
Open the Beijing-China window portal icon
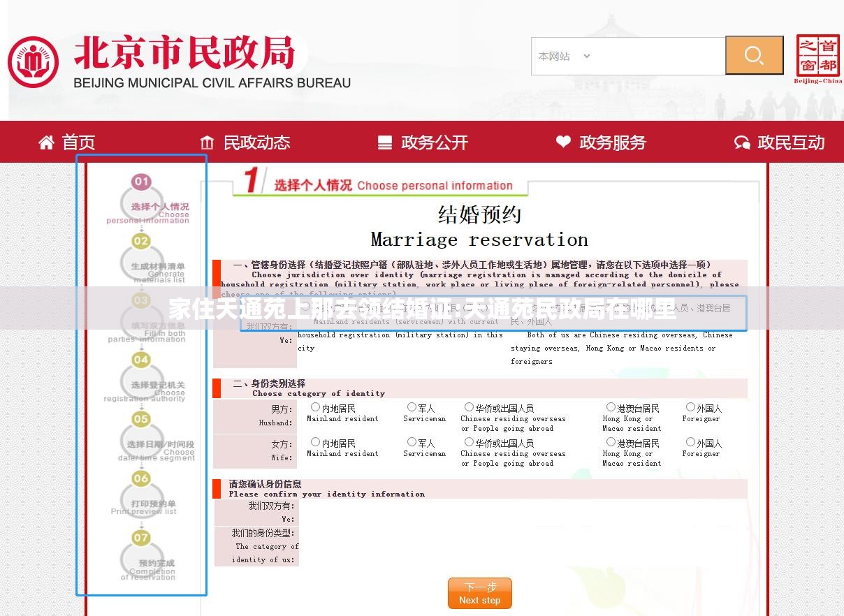[817, 59]
